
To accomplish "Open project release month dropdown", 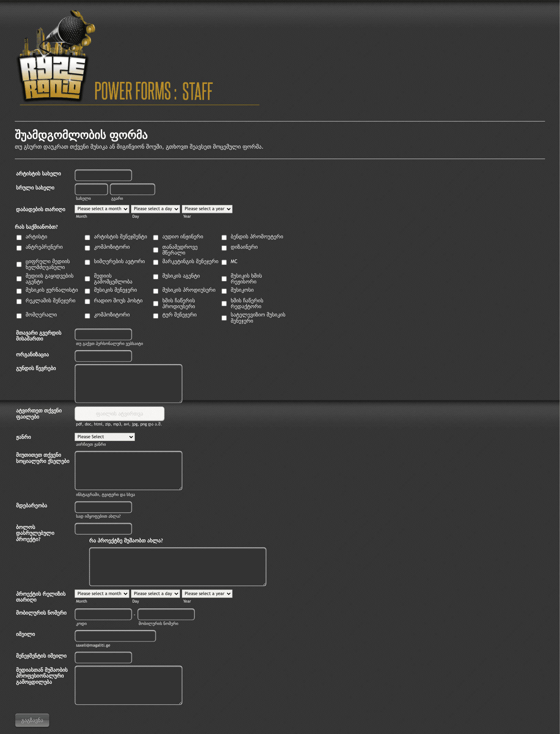I will point(102,594).
